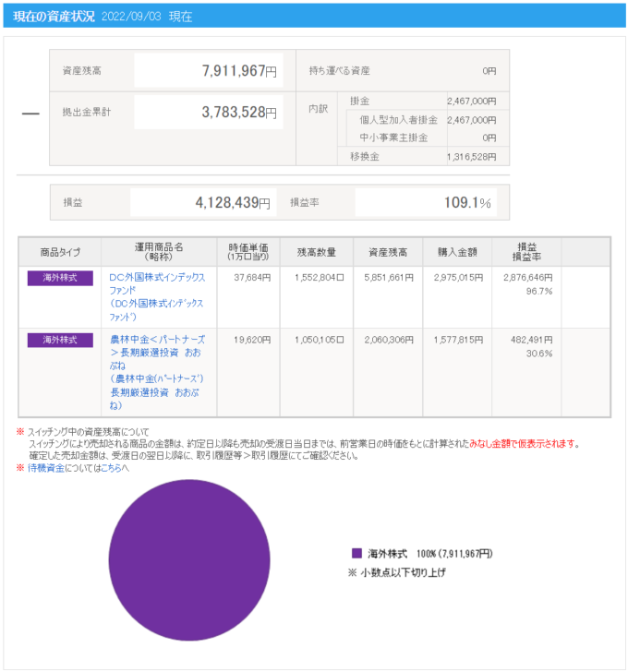Click the 損益率 label
628x672 pixels.
305,202
